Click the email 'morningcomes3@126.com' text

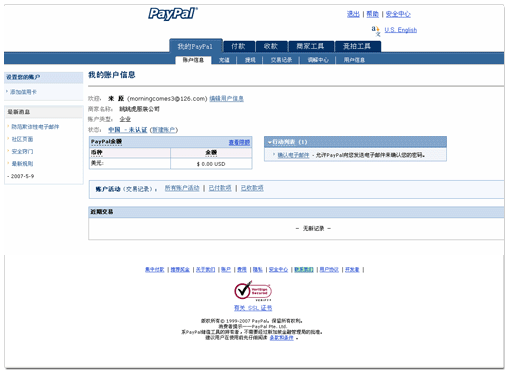167,99
